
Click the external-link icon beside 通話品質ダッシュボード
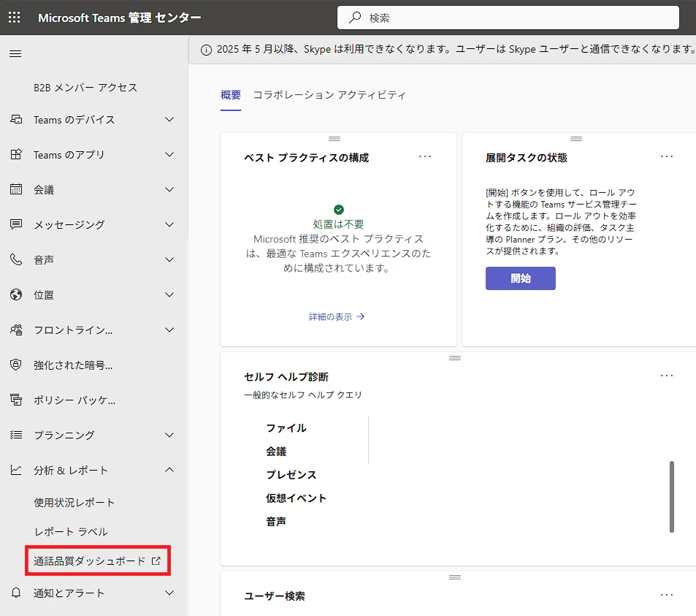(x=156, y=561)
